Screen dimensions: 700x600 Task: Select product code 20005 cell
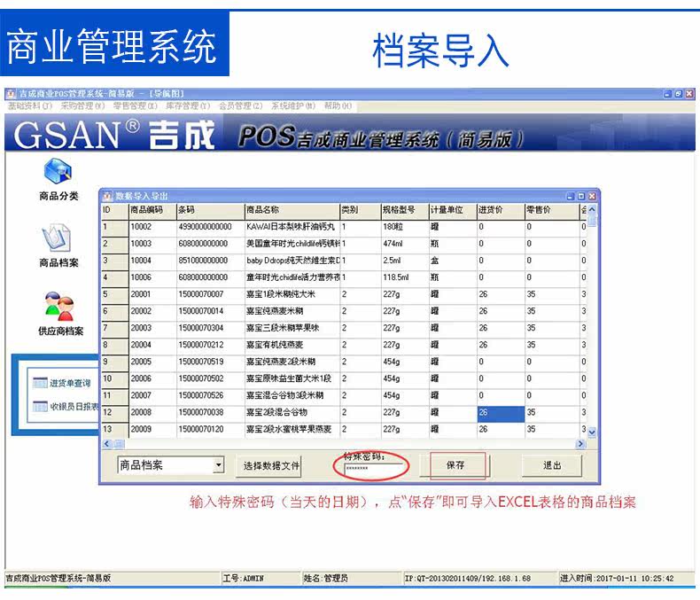pos(153,362)
